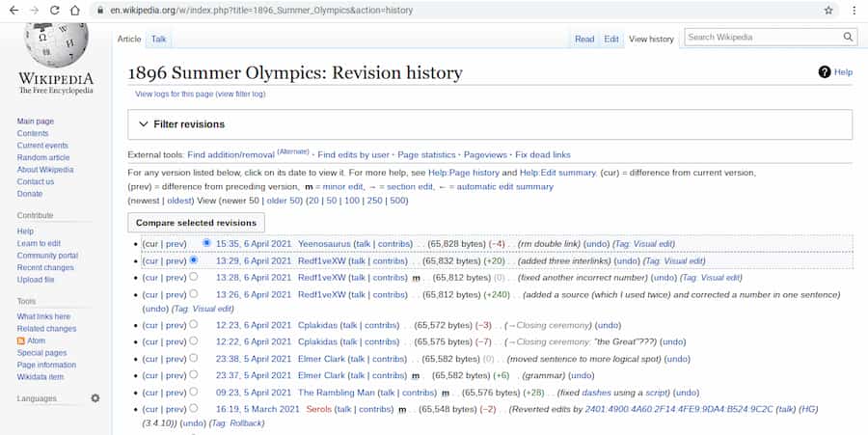Viewport: 868px width, 435px height.
Task: Open Donate link in sidebar
Action: [30, 194]
